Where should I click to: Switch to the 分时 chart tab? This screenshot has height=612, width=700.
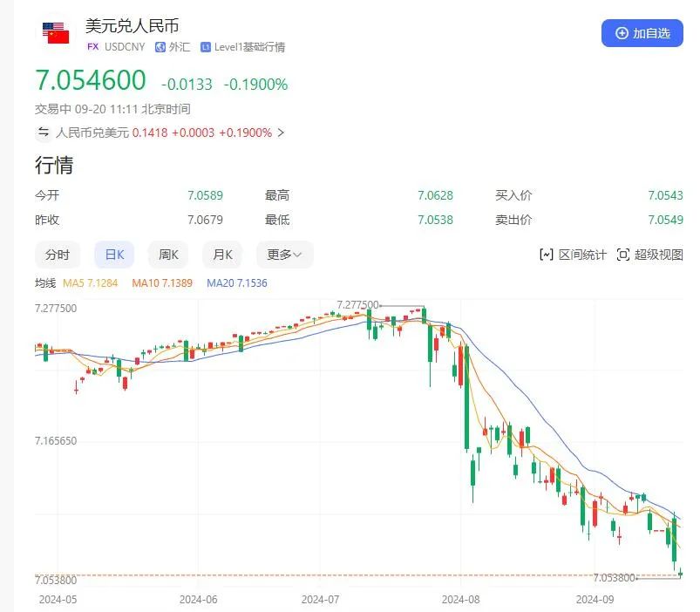[58, 255]
